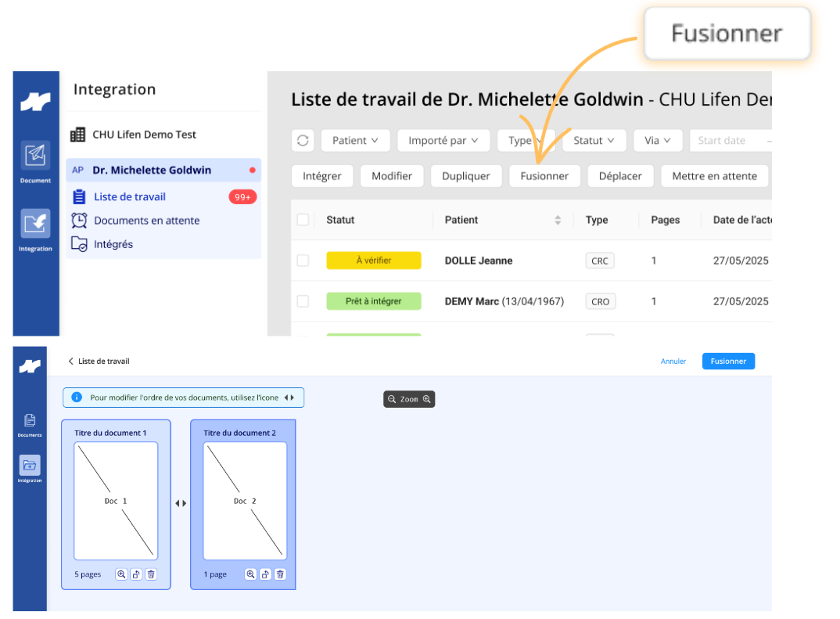Select the Doc 2 thumbnail preview
840x619 pixels.
[245, 501]
